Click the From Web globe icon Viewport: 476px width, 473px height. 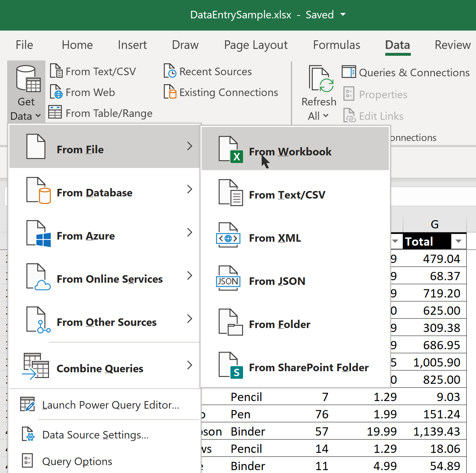56,91
